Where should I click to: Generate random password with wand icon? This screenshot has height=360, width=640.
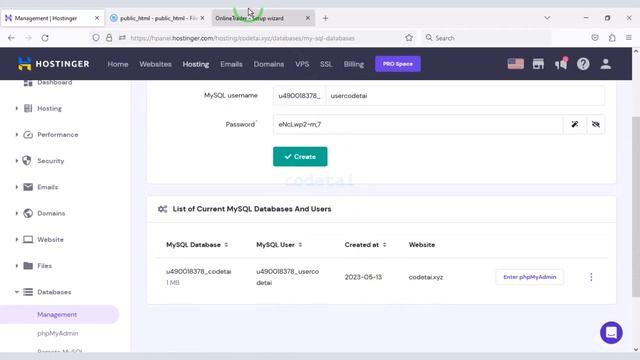tap(574, 124)
